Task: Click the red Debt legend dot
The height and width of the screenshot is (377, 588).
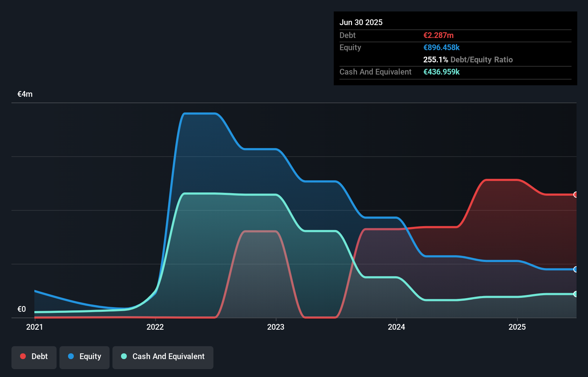Action: click(23, 356)
